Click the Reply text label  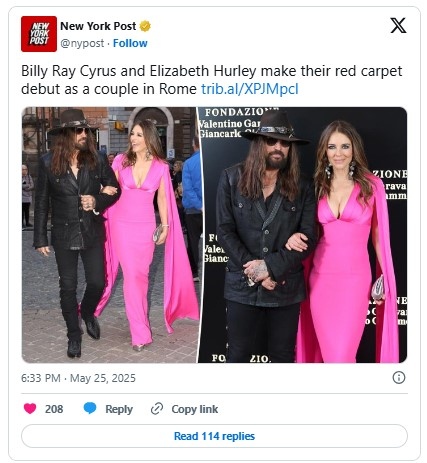click(119, 409)
